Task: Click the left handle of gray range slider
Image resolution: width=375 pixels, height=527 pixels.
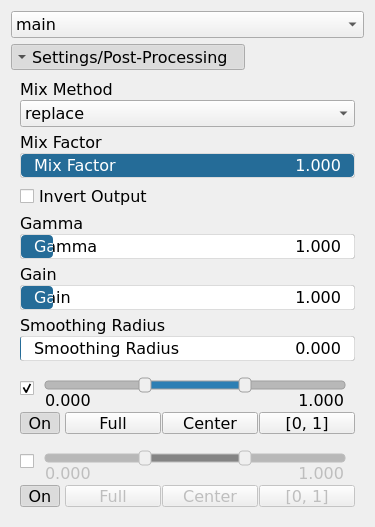Action: [x=145, y=458]
